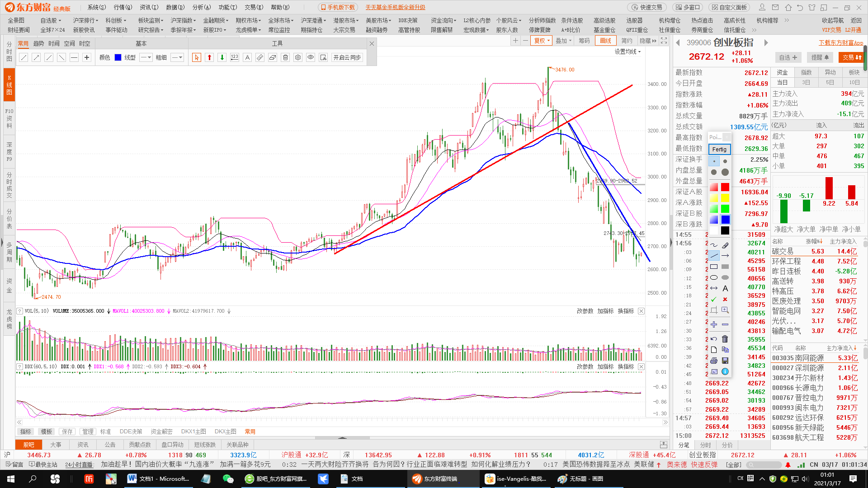This screenshot has height=488, width=868.
Task: Open the 分析(A) menu
Action: (201, 7)
